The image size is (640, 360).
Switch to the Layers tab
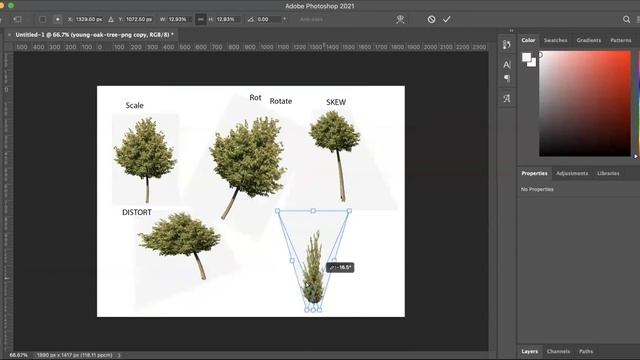point(529,351)
